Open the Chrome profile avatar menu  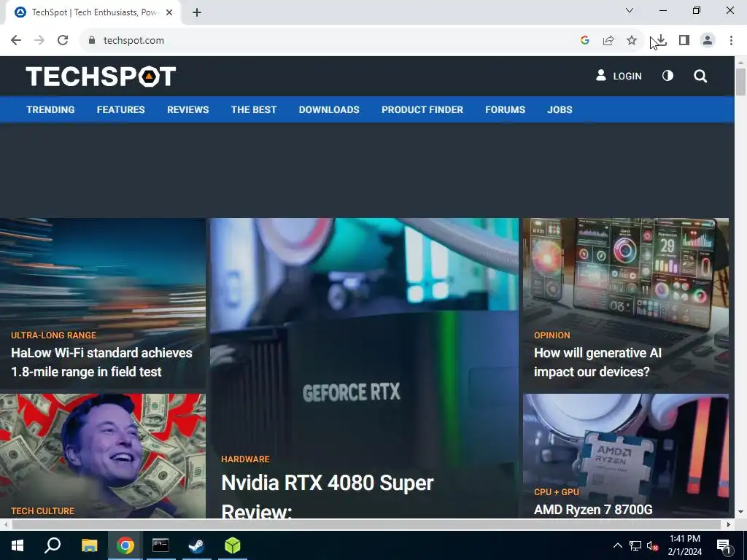click(x=708, y=41)
